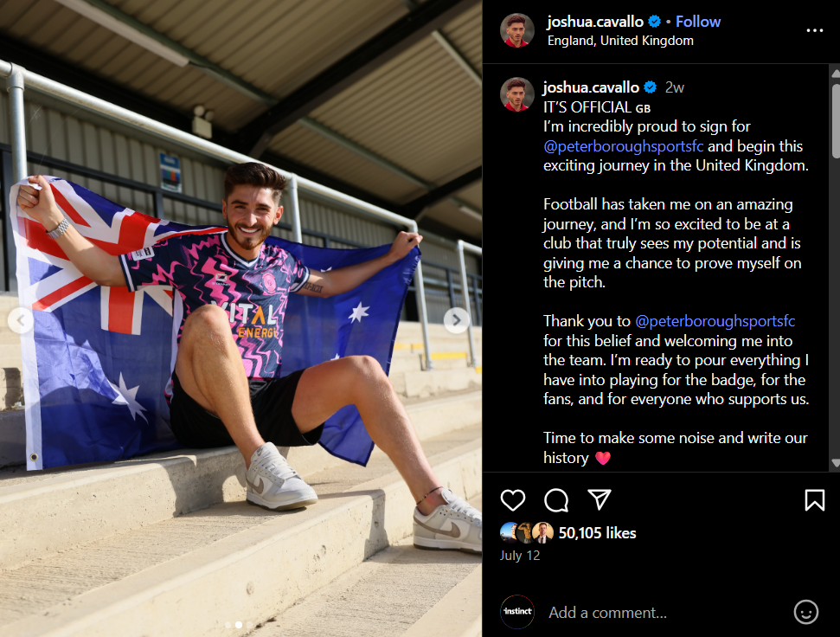This screenshot has height=637, width=840.
Task: Share post using paper plane icon
Action: pyautogui.click(x=599, y=500)
